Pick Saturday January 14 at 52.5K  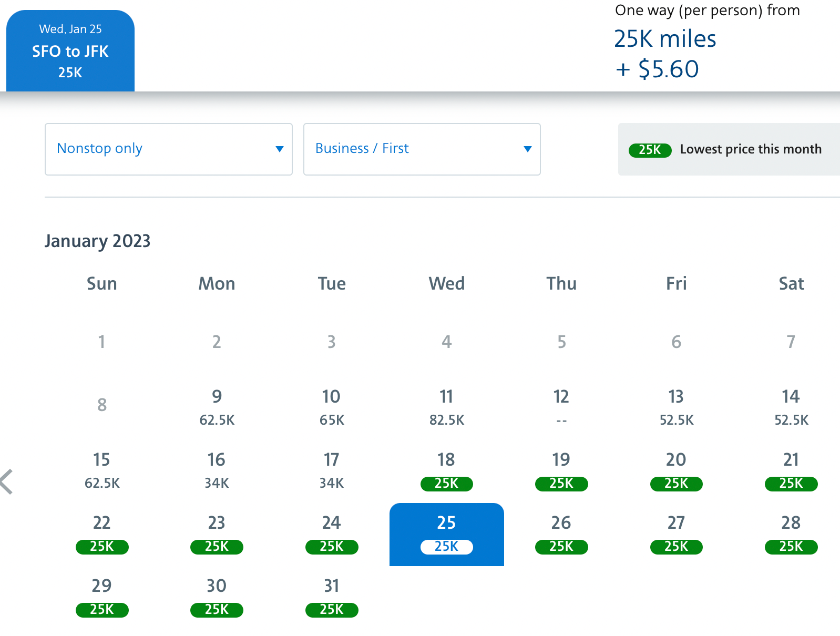tap(791, 407)
